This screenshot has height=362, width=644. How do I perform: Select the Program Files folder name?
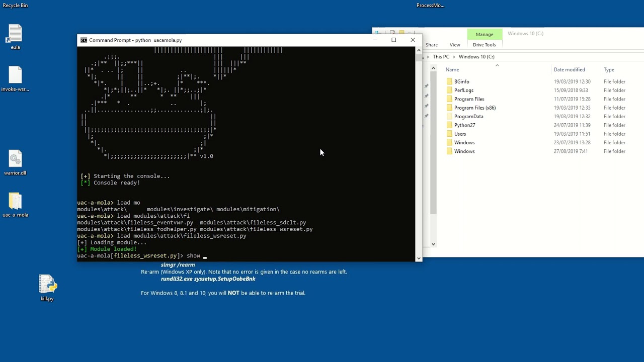coord(469,99)
